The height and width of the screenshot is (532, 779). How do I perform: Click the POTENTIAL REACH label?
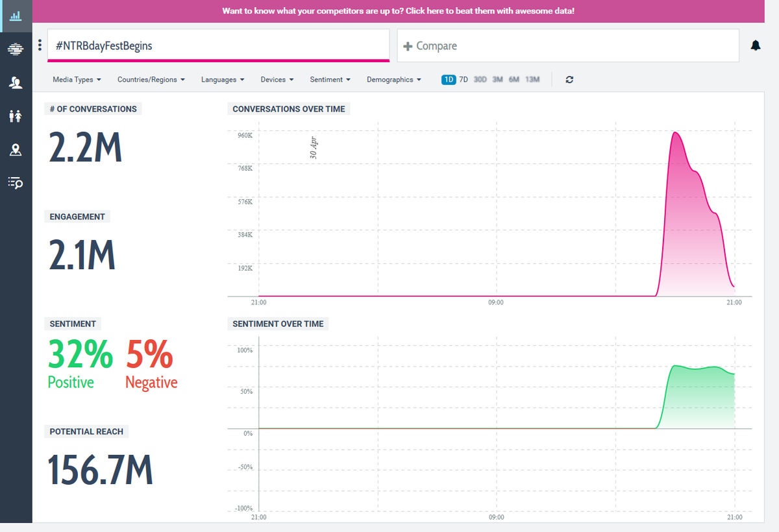(x=86, y=431)
